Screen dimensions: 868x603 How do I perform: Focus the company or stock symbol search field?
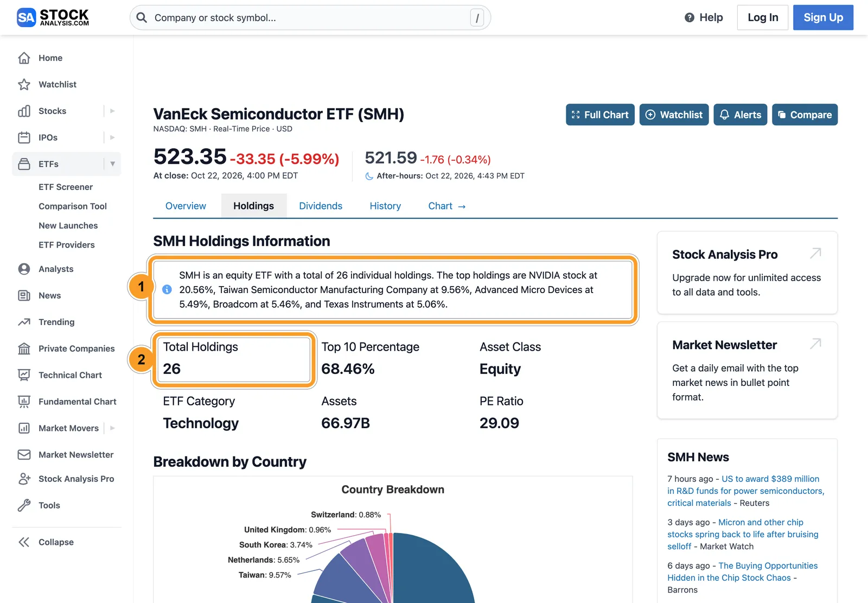point(310,18)
